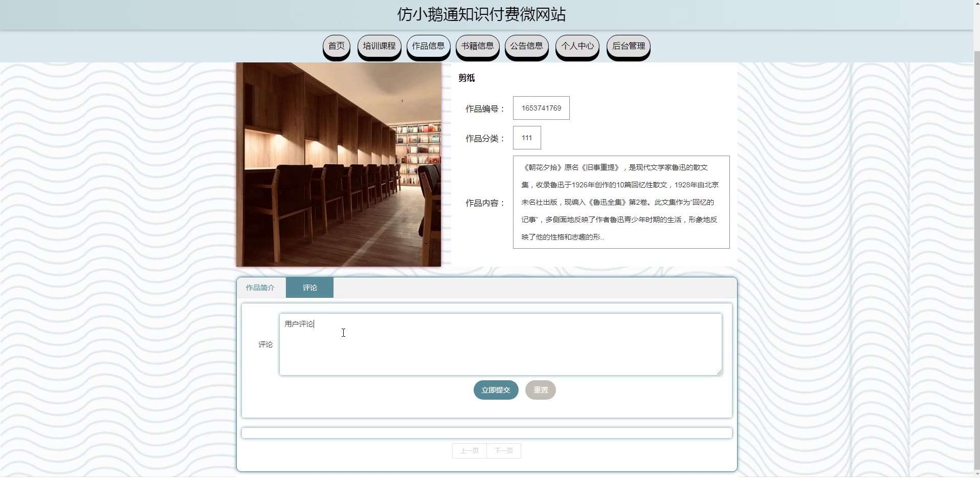Image resolution: width=980 pixels, height=478 pixels.
Task: Click the 评论 label beside the textarea
Action: click(x=265, y=344)
